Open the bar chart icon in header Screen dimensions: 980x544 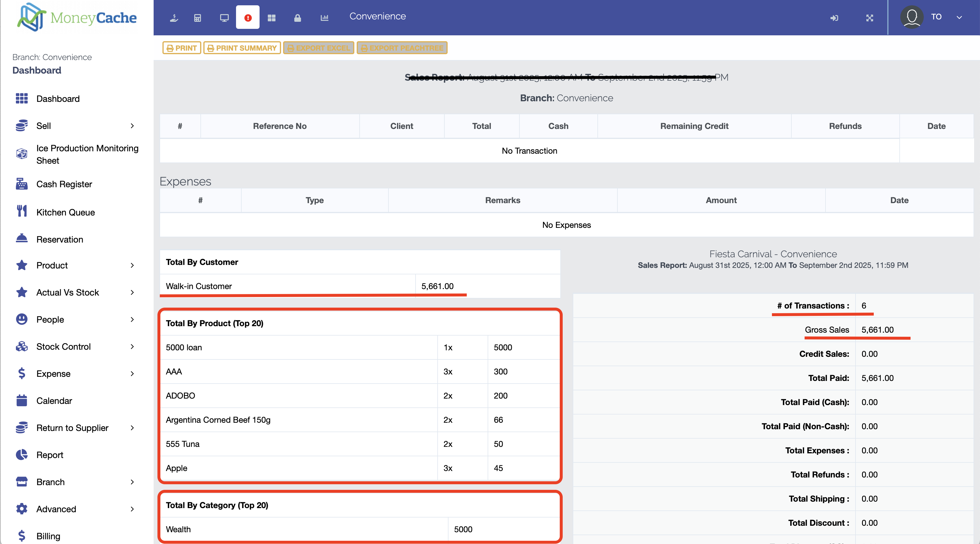pos(324,17)
